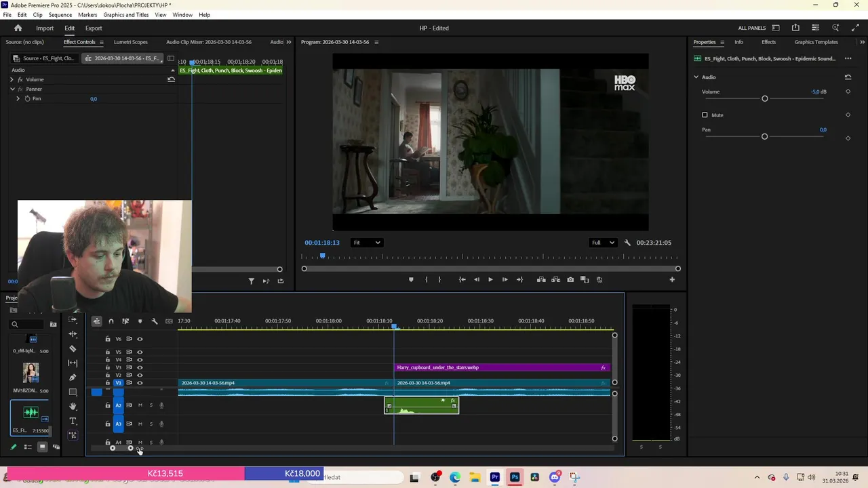Open Graphics and Titles menu
The width and height of the screenshot is (868, 488).
pos(126,15)
